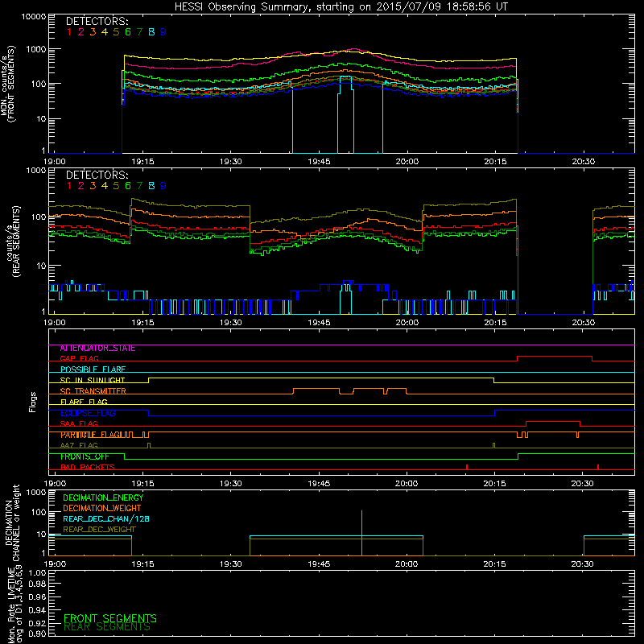This screenshot has width=644, height=644.
Task: Click 20:30 tick under Flags plot
Action: point(582,484)
